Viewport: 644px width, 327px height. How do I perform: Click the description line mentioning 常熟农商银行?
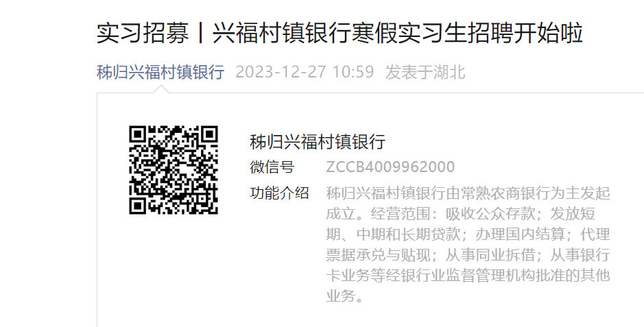(468, 193)
